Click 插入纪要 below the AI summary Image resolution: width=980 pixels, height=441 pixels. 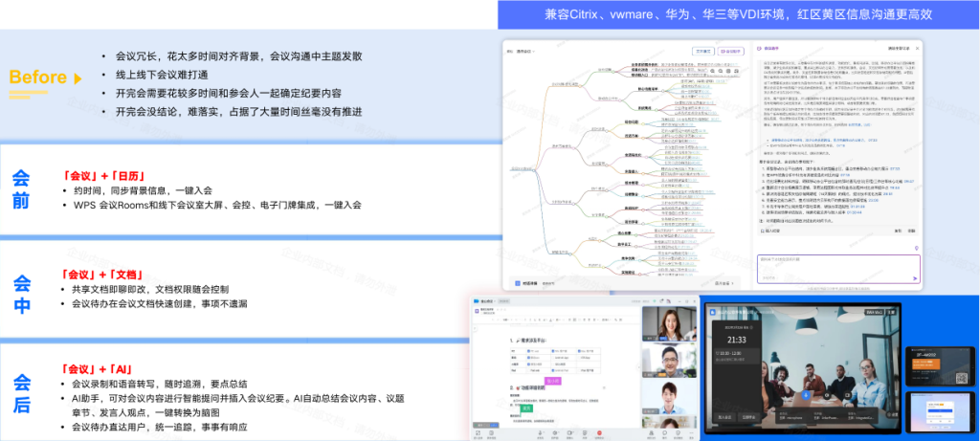(x=770, y=232)
